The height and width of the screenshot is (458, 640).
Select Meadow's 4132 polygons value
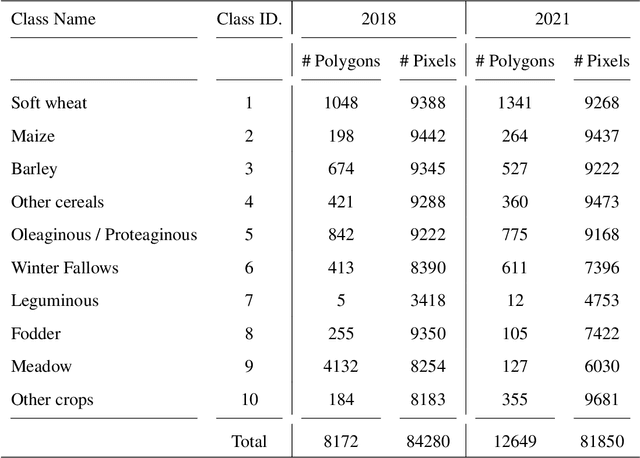pyautogui.click(x=340, y=367)
